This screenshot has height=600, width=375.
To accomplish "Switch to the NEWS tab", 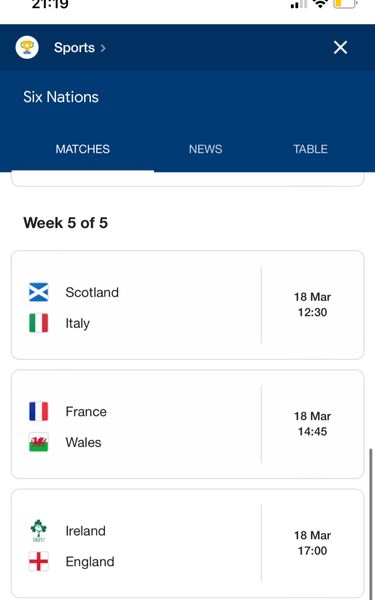I will (205, 149).
